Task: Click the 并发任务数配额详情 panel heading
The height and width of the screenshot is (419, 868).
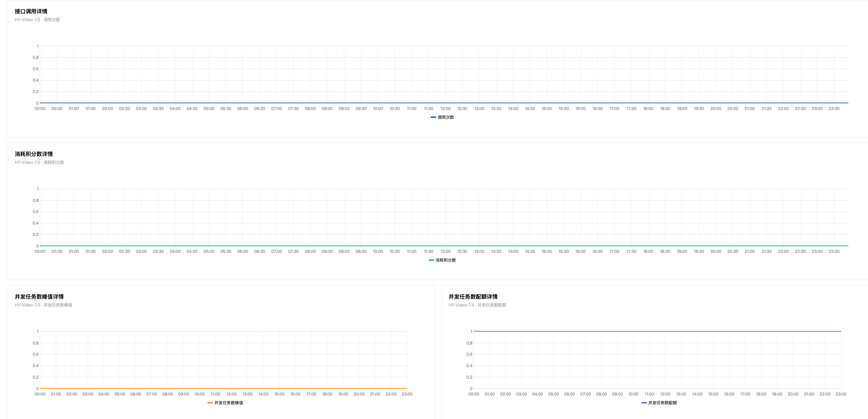Action: tap(473, 297)
